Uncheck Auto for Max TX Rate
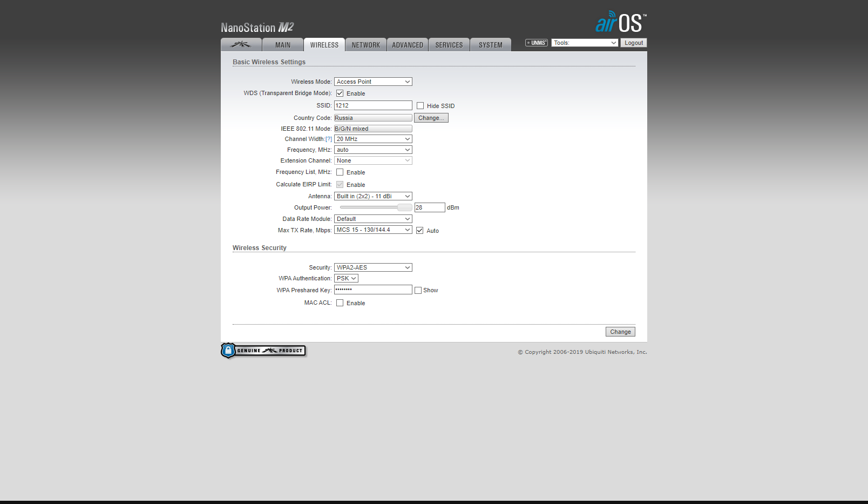Viewport: 868px width, 504px height. (420, 231)
